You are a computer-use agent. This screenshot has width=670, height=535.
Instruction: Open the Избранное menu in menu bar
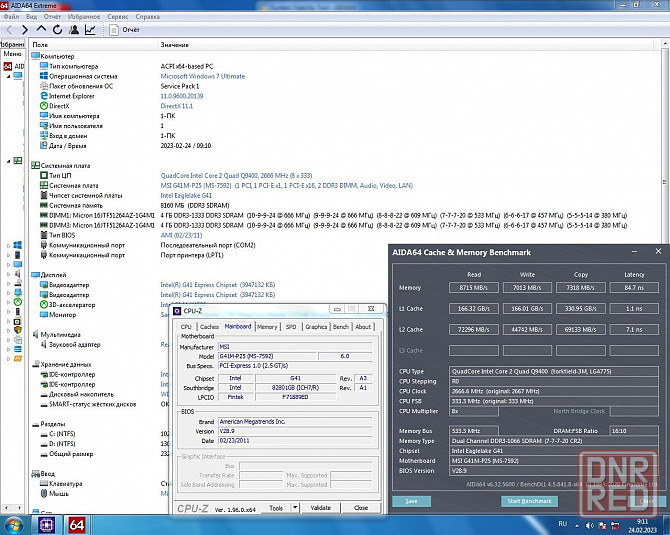point(83,17)
